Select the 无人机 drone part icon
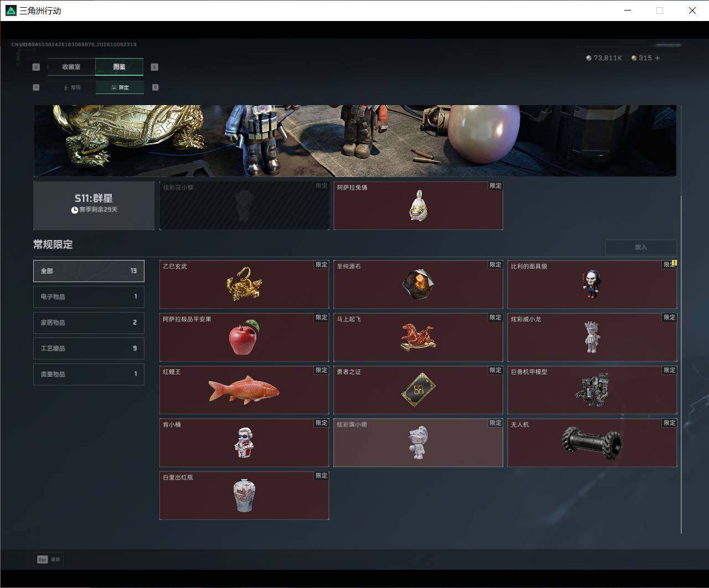The height and width of the screenshot is (588, 709). (592, 443)
